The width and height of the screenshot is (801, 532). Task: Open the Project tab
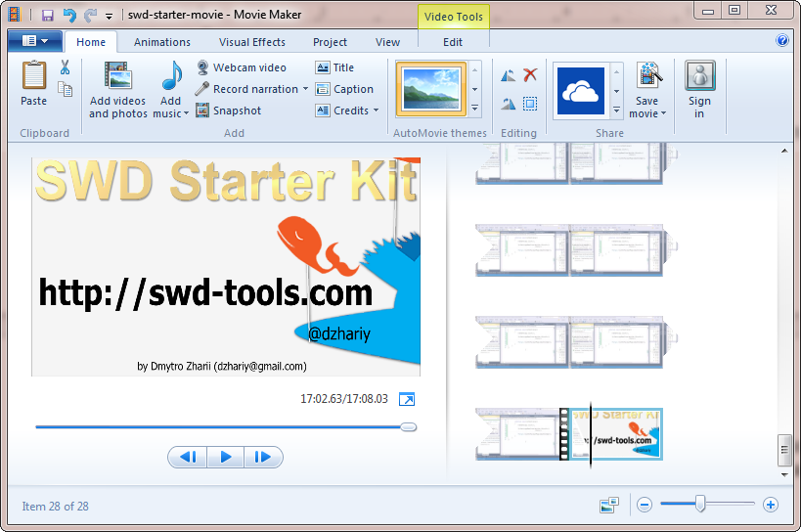[x=330, y=42]
